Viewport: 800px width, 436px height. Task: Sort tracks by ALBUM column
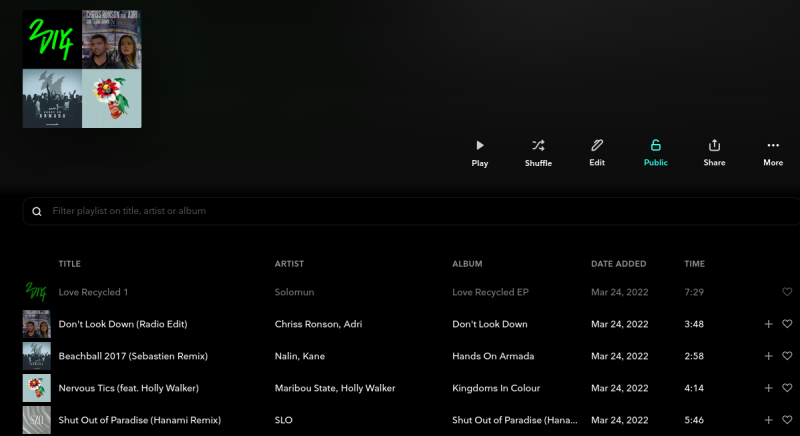coord(467,264)
